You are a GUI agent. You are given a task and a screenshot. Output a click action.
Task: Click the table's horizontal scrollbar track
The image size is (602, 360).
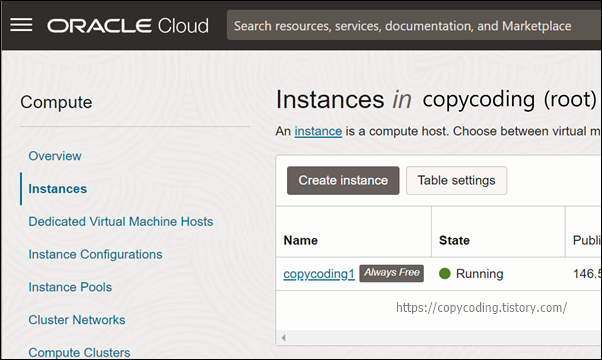(442, 338)
